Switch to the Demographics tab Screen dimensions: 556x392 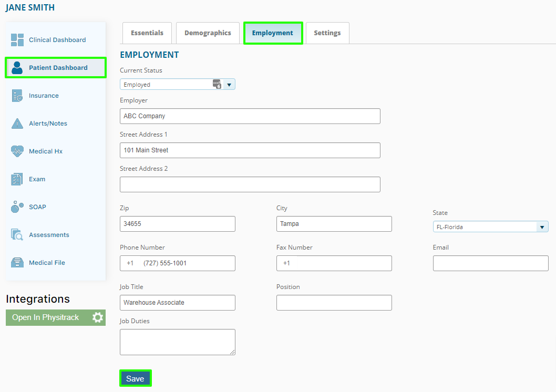pos(208,33)
